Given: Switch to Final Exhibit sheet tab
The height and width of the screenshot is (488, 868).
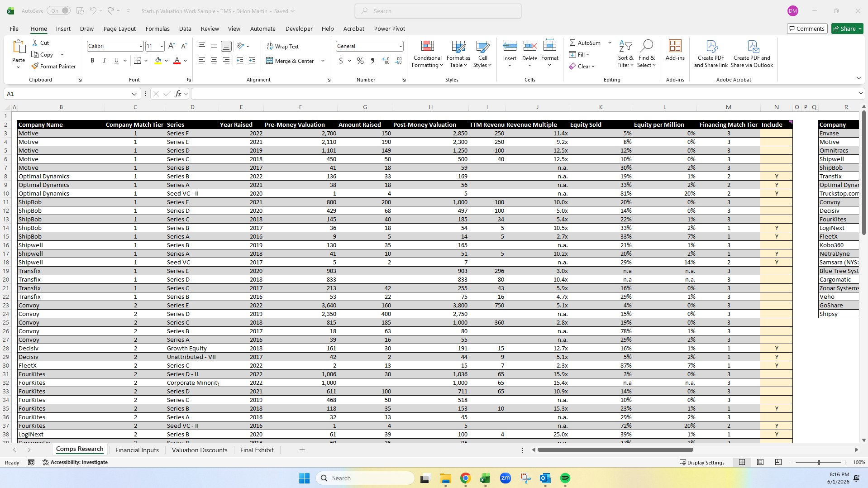Looking at the screenshot, I should (257, 450).
